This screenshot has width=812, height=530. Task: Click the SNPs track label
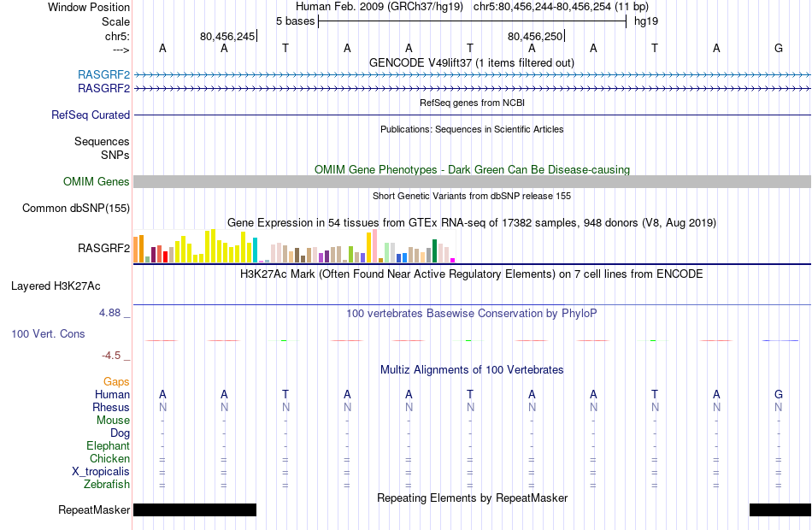click(x=115, y=155)
